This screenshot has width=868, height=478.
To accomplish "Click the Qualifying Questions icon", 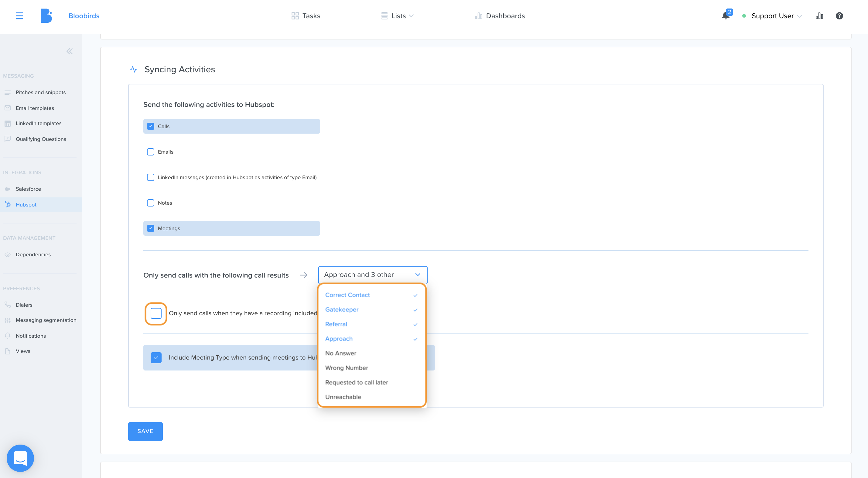I will click(7, 139).
